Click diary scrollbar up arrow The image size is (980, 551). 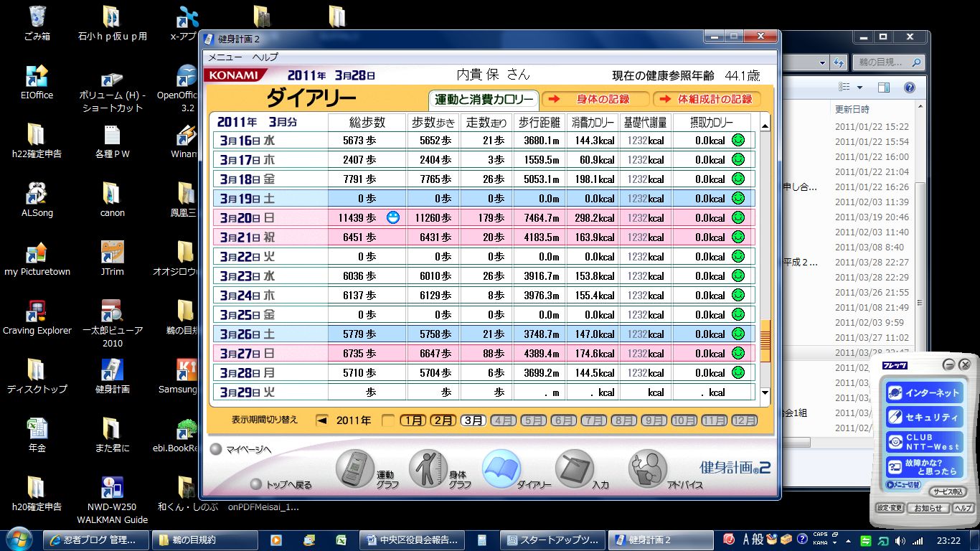[765, 126]
